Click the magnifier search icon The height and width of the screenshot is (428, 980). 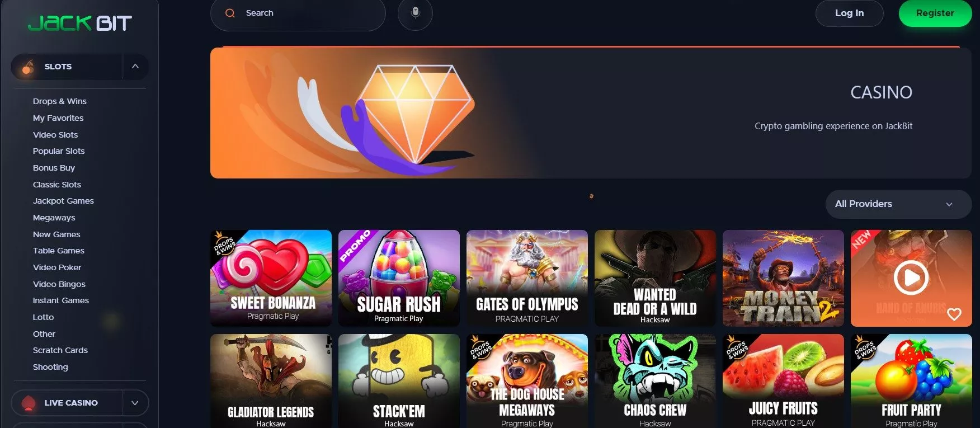click(x=230, y=13)
